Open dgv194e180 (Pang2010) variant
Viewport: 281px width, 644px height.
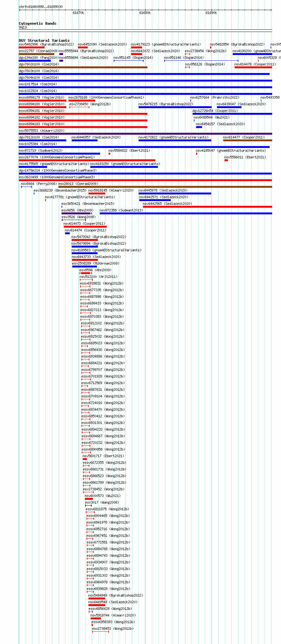coord(39,58)
